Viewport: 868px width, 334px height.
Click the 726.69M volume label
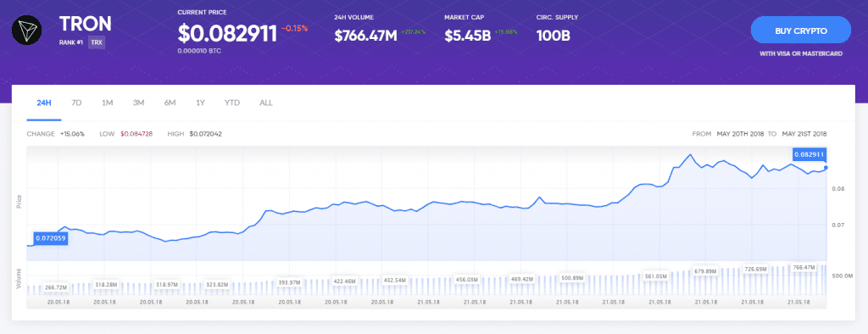(755, 270)
